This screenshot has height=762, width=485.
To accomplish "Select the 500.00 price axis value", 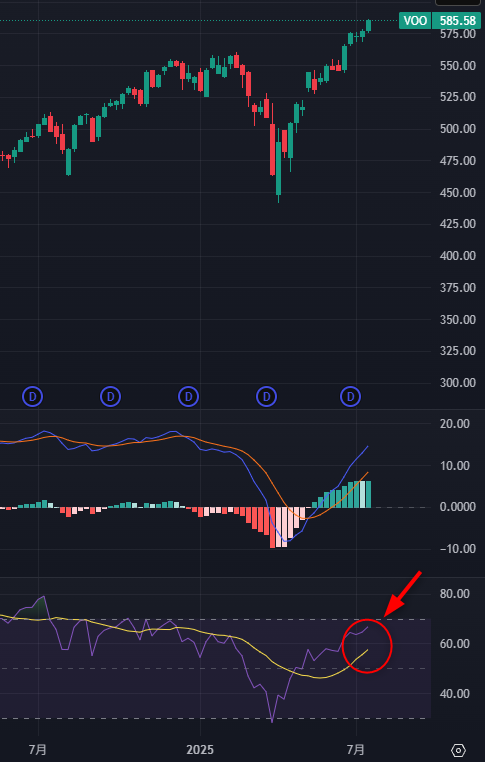I will coord(458,129).
